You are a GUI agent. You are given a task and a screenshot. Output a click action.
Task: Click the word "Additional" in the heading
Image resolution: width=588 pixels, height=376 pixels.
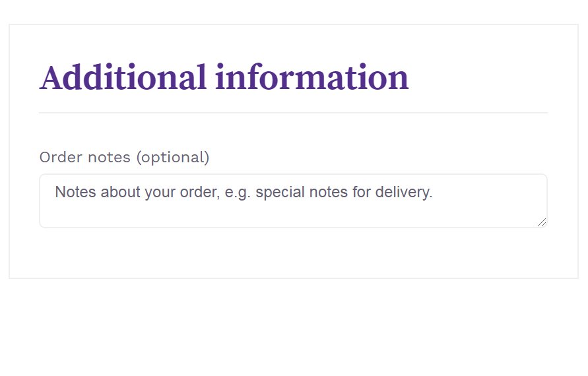pyautogui.click(x=123, y=77)
